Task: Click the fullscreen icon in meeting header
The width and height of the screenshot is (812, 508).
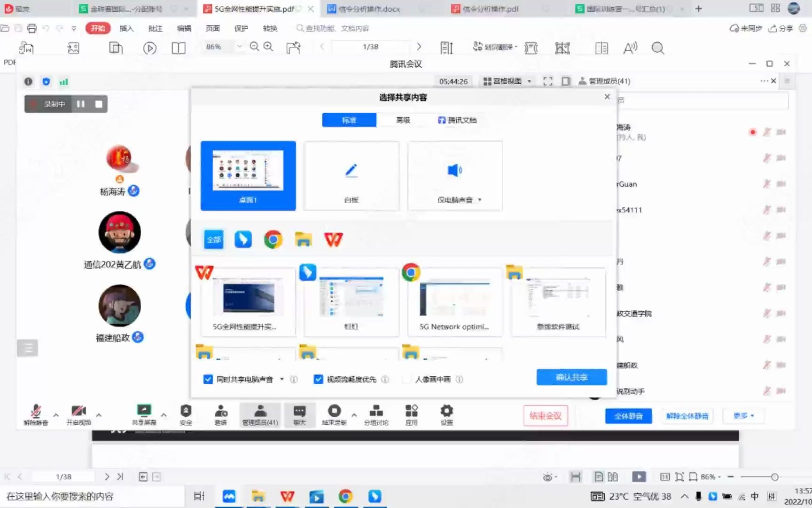Action: click(547, 81)
